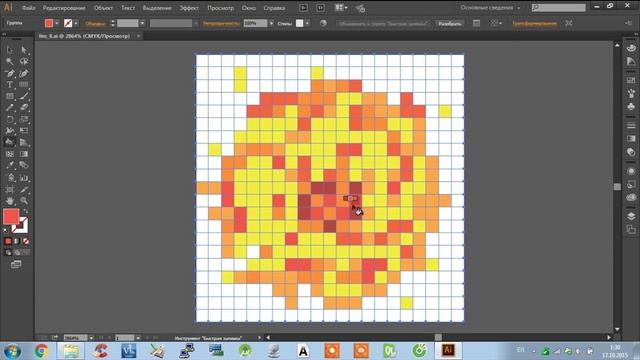
Task: Open the graphic style dropdown
Action: coord(307,23)
